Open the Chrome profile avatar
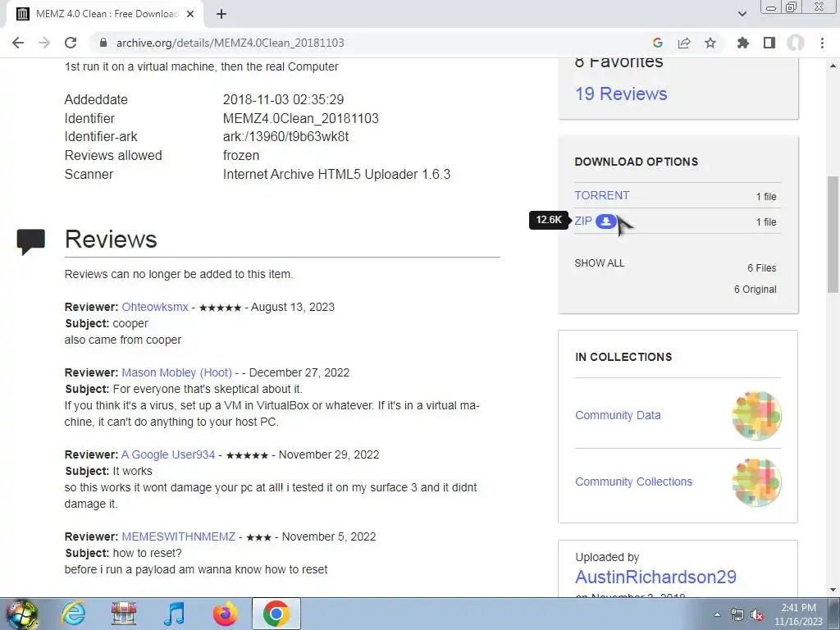840x630 pixels. coord(796,43)
